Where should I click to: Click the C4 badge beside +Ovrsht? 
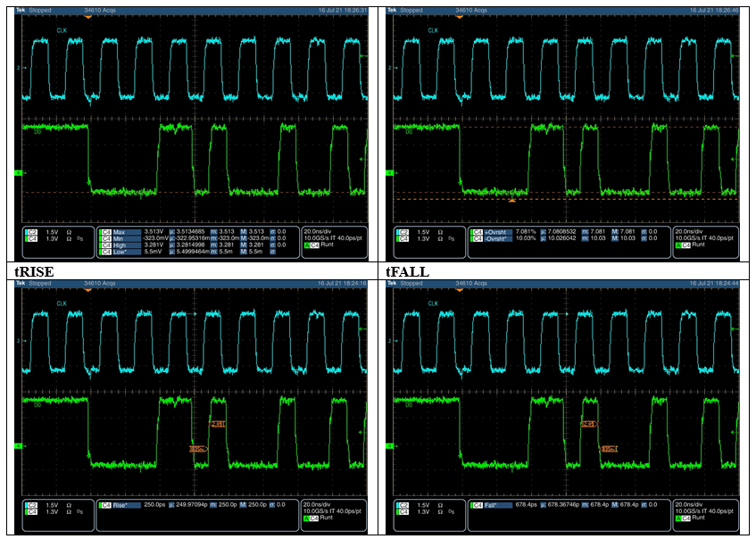tap(477, 232)
